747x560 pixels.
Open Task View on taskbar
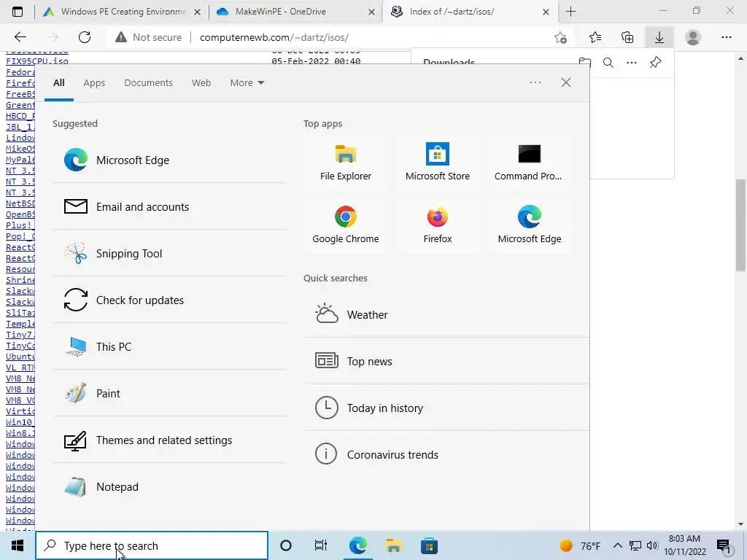pos(321,545)
